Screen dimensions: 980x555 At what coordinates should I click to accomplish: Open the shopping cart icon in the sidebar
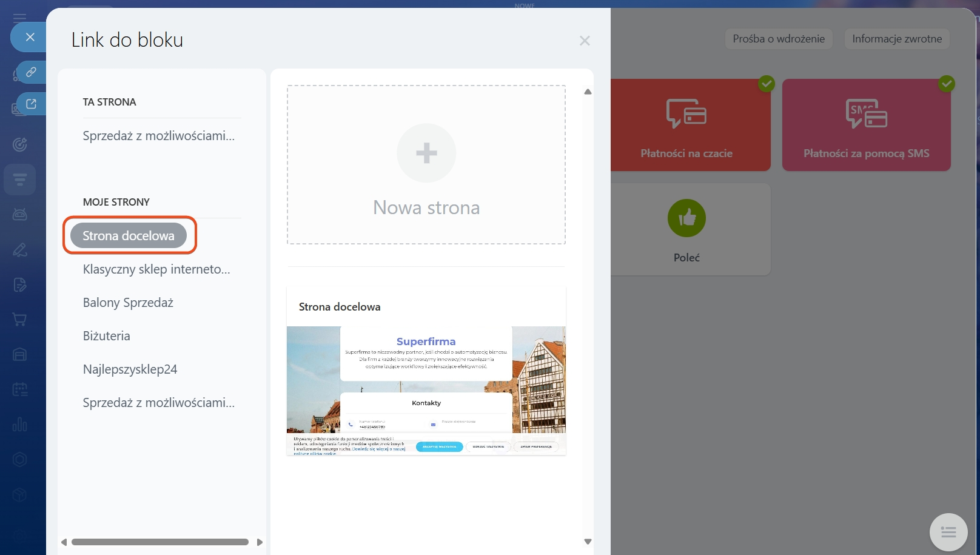tap(19, 320)
